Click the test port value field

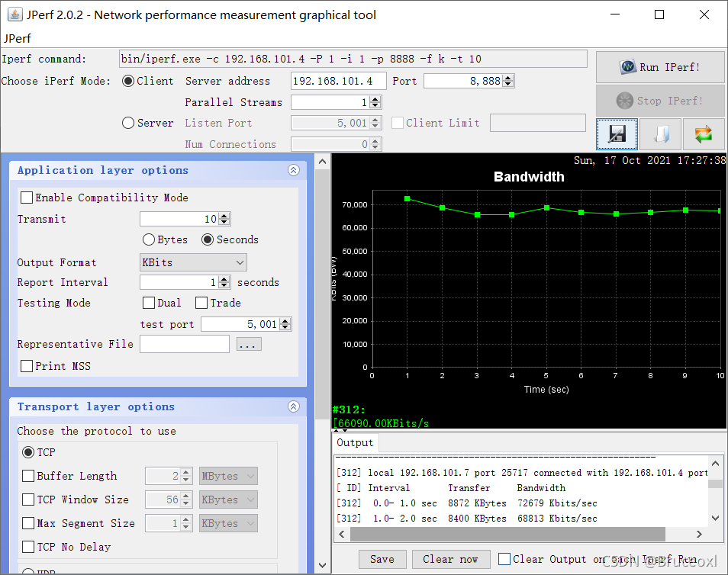tap(240, 324)
